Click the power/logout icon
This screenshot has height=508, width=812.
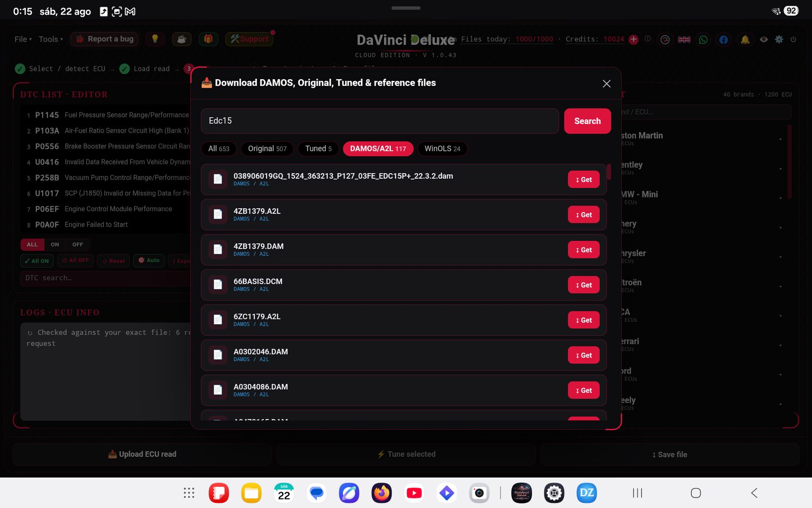(x=793, y=39)
